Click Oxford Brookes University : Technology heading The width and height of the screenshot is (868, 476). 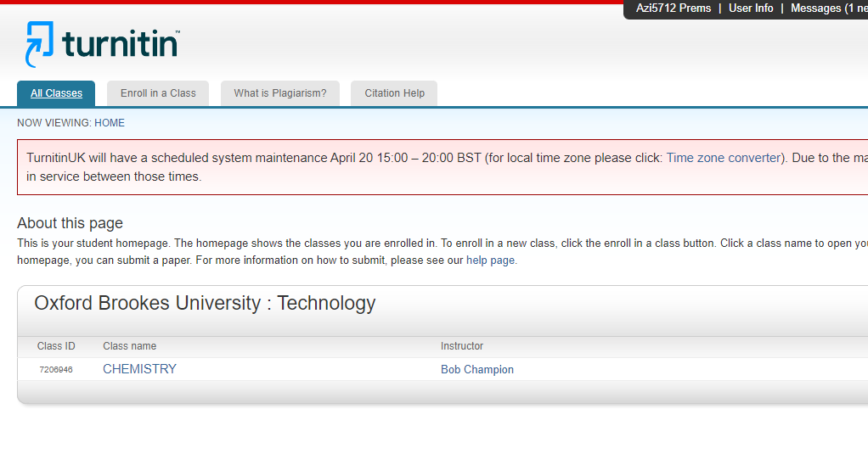point(205,304)
